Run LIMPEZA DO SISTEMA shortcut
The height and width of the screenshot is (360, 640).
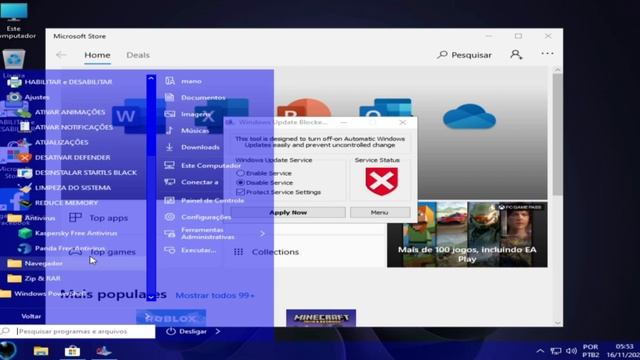tap(64, 188)
